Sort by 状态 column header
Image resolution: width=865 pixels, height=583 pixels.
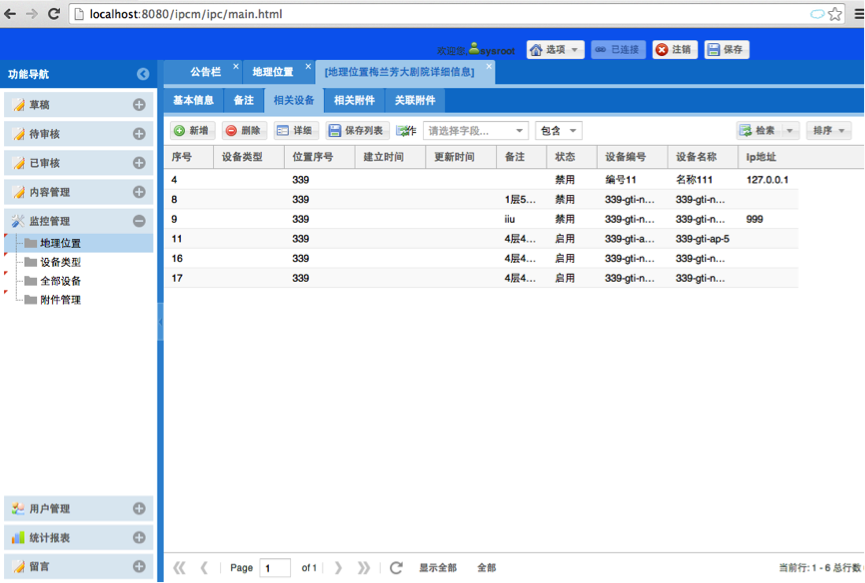pyautogui.click(x=572, y=157)
